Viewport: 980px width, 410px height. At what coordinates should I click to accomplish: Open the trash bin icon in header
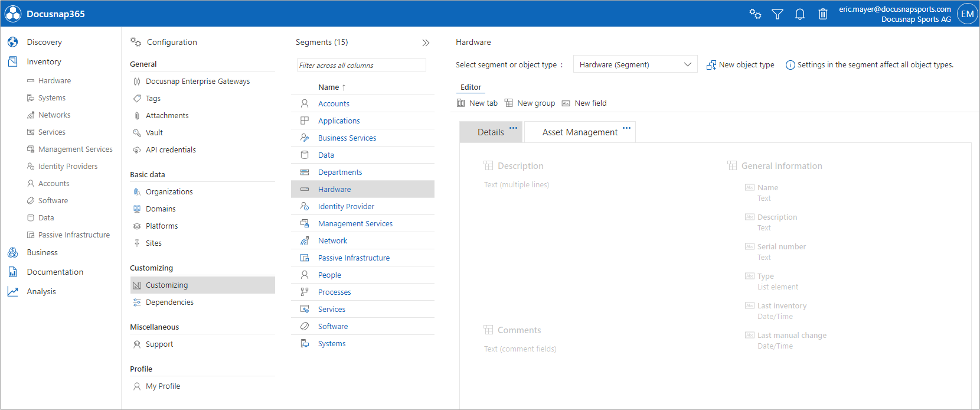[x=823, y=14]
